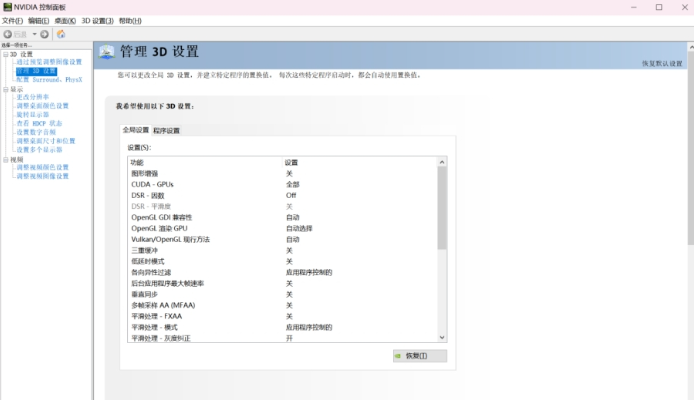The width and height of the screenshot is (694, 400).
Task: Select the 图形增强 setting row
Action: (282, 173)
